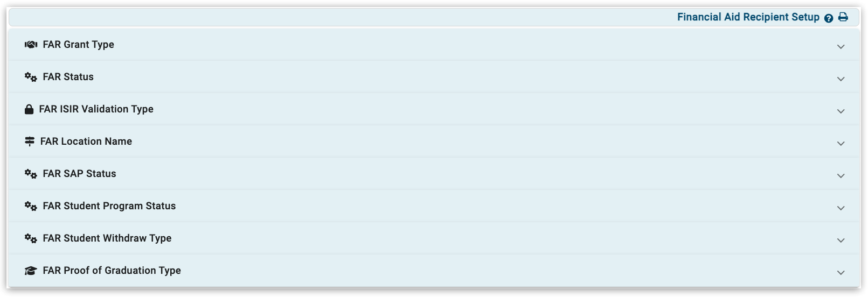
Task: Click the signpost icon beside FAR Location Name
Action: (30, 142)
